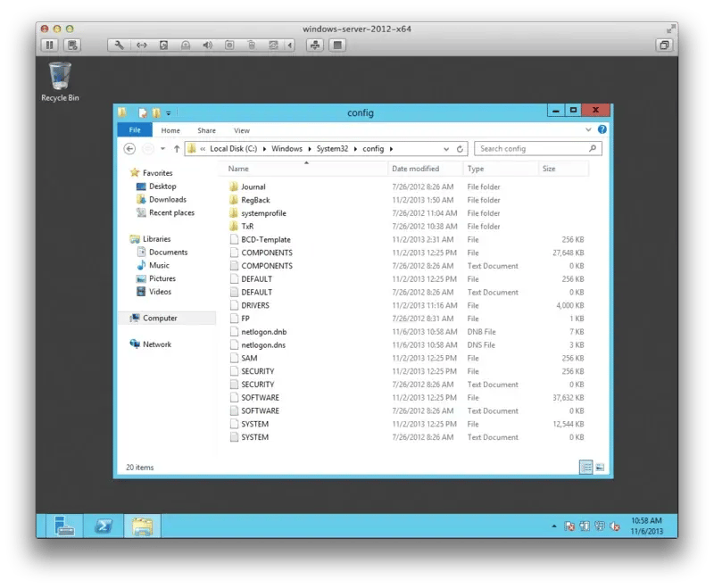Image resolution: width=714 pixels, height=588 pixels.
Task: Refresh the config folder view
Action: click(x=461, y=149)
